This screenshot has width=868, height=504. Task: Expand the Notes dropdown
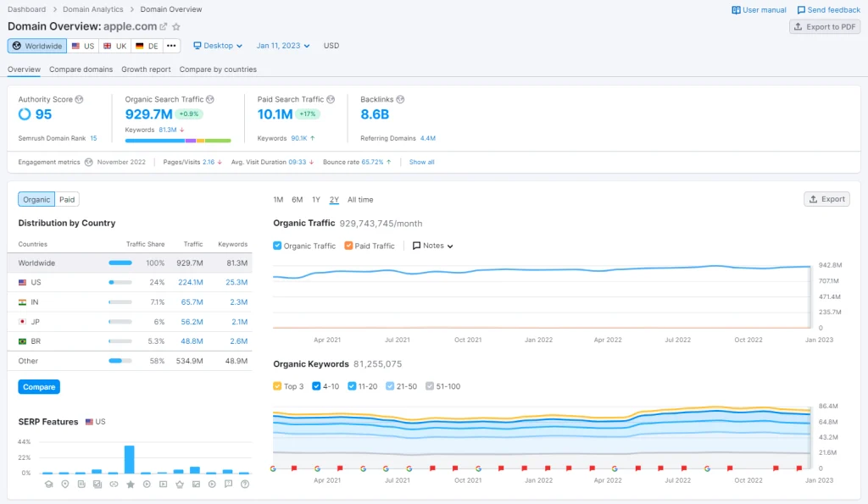click(x=433, y=246)
